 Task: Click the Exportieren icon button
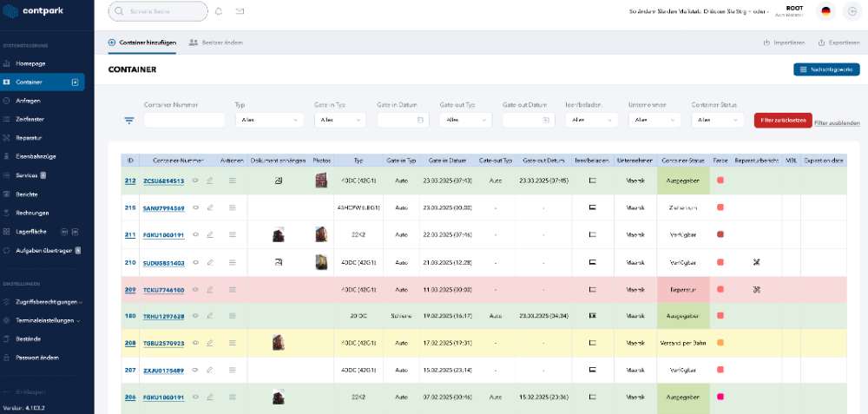click(838, 43)
